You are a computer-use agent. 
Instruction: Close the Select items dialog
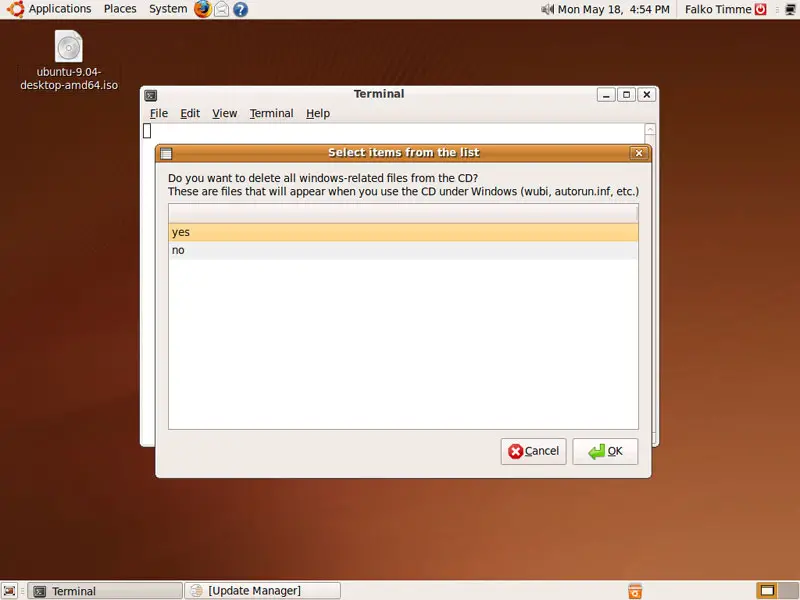(638, 153)
